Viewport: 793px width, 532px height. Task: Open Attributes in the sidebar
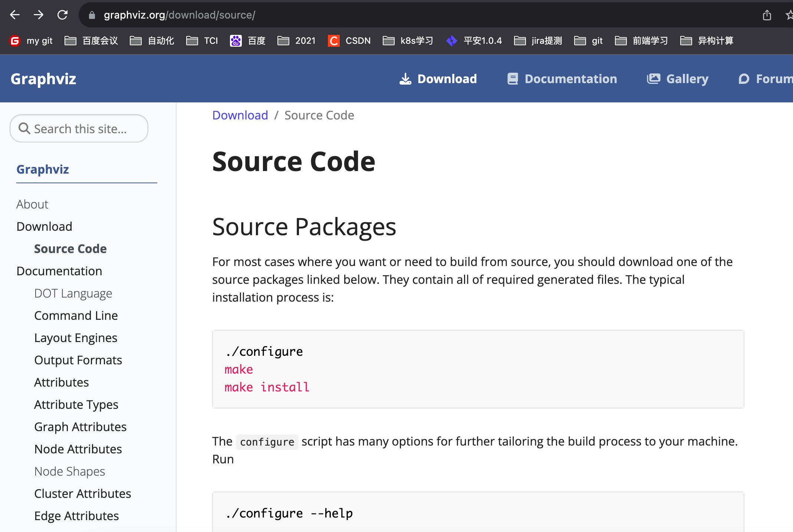pos(62,382)
